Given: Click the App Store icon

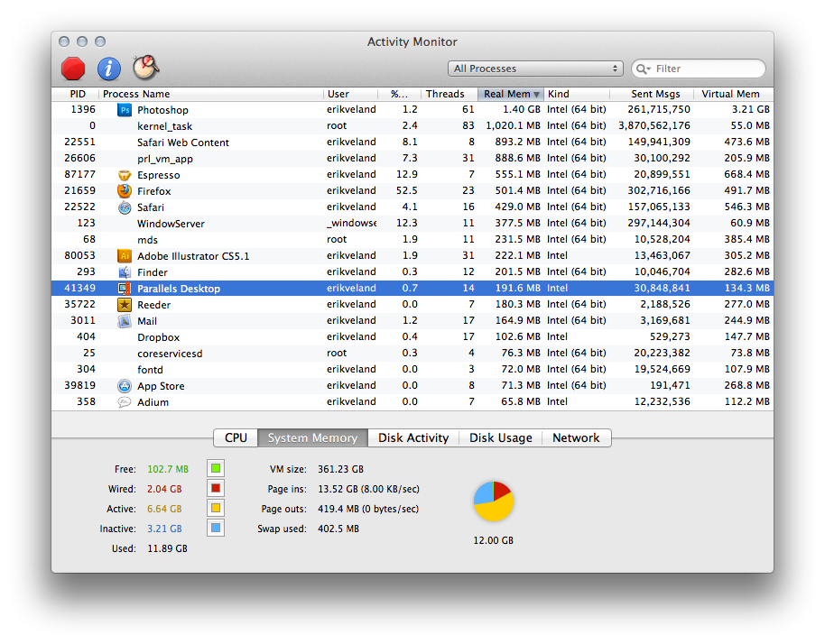Looking at the screenshot, I should [125, 386].
